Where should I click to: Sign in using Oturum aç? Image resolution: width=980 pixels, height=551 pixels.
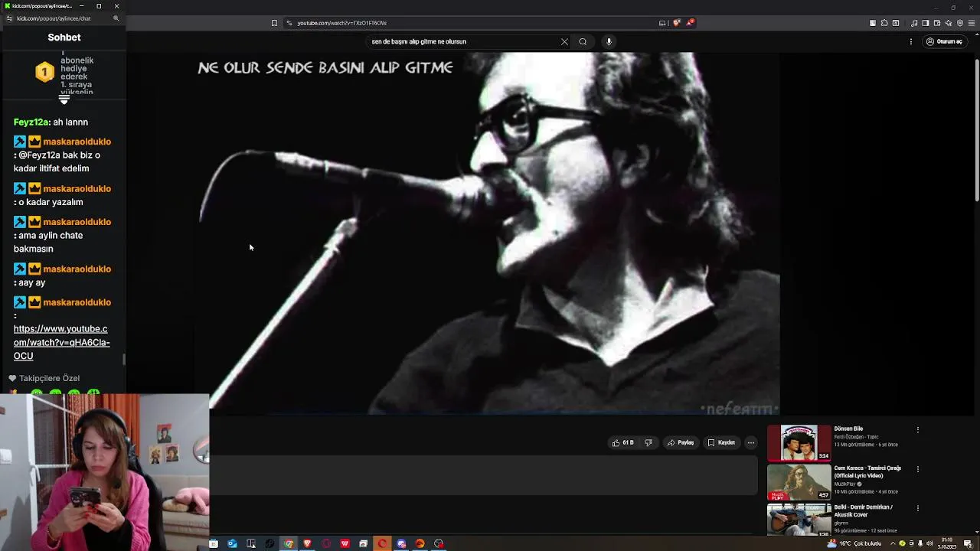pyautogui.click(x=944, y=41)
